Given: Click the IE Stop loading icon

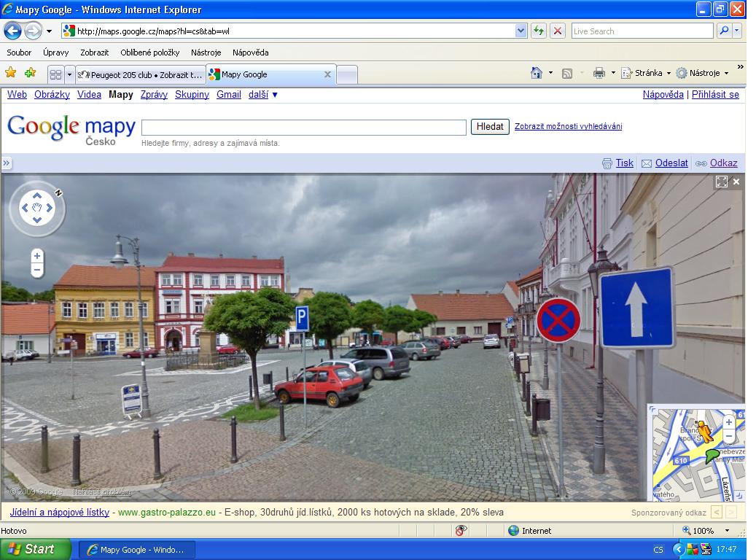Looking at the screenshot, I should (558, 31).
